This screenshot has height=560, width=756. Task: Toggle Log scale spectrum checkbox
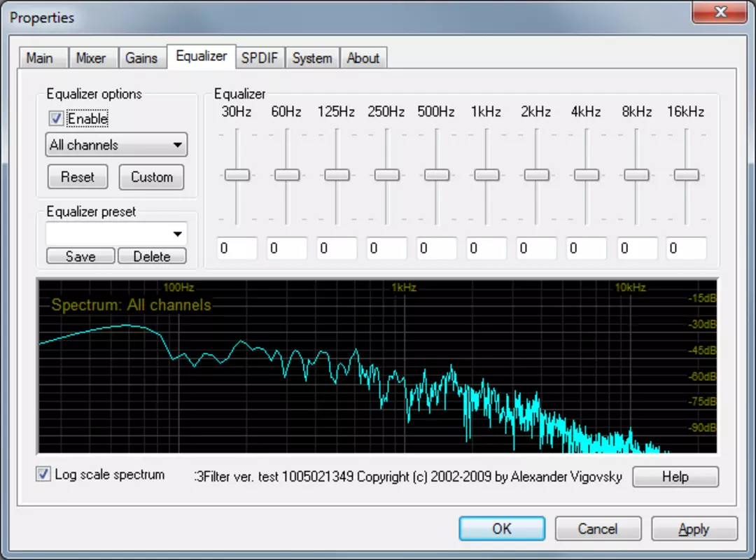[43, 474]
